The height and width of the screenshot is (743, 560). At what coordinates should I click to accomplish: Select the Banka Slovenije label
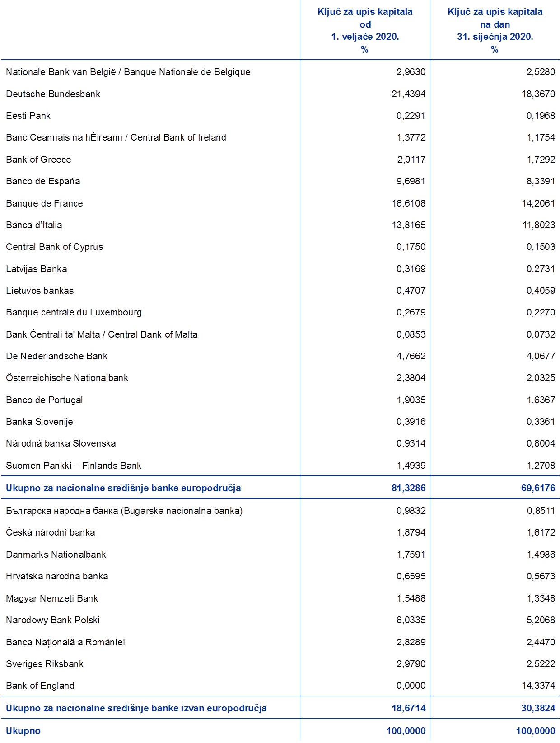[x=40, y=422]
